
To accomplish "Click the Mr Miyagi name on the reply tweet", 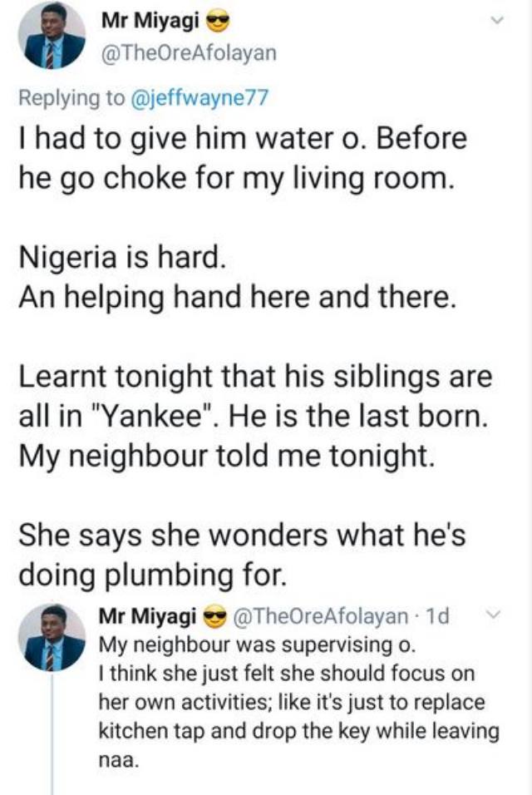I will pyautogui.click(x=146, y=616).
